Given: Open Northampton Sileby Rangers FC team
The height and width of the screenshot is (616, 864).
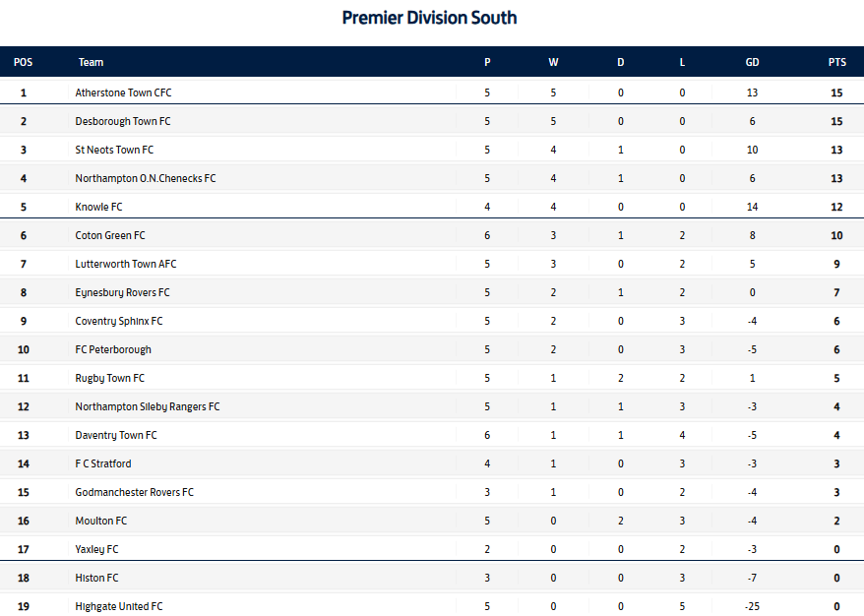Looking at the screenshot, I should pyautogui.click(x=148, y=406).
